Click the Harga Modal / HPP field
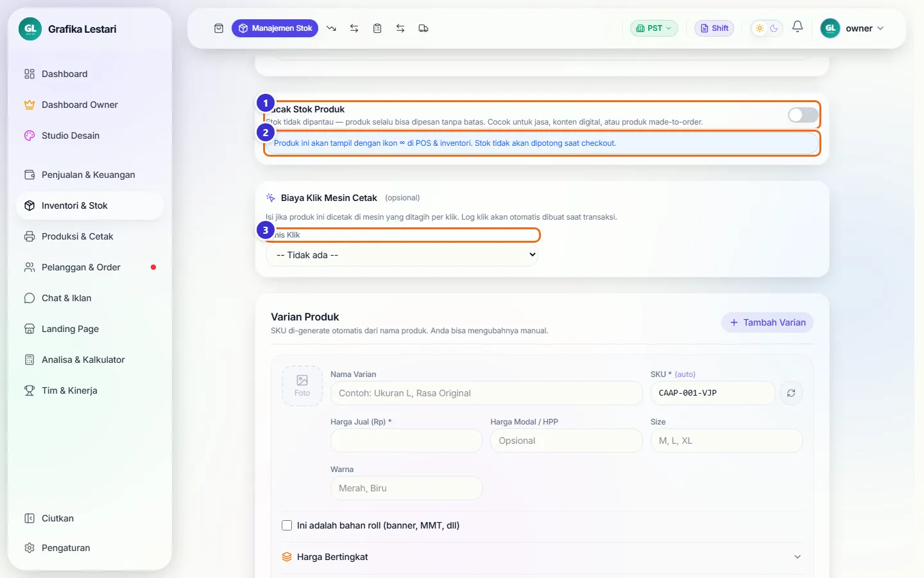This screenshot has height=578, width=924. [566, 441]
